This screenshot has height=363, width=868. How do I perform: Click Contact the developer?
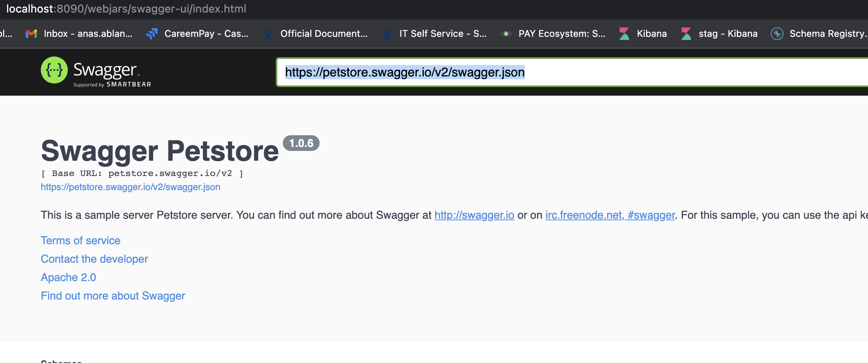[94, 259]
